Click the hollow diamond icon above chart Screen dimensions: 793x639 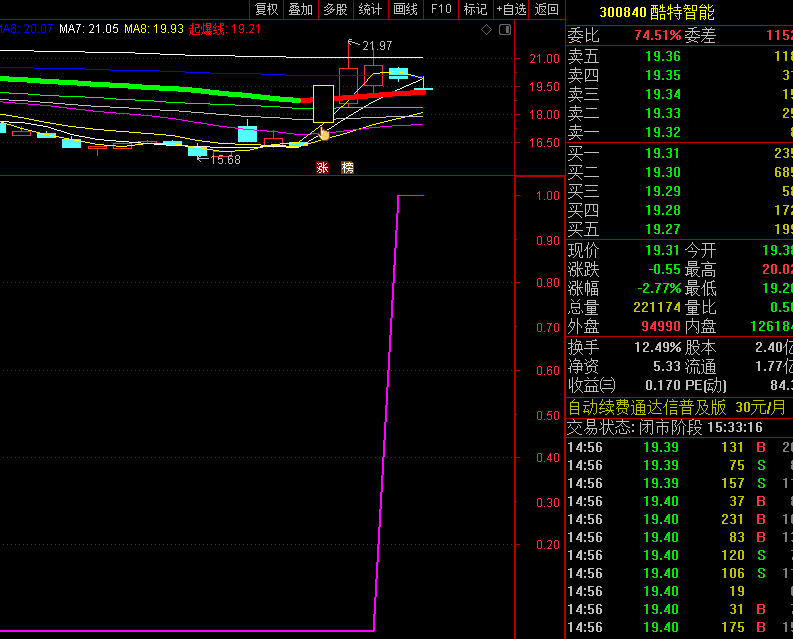[x=486, y=30]
